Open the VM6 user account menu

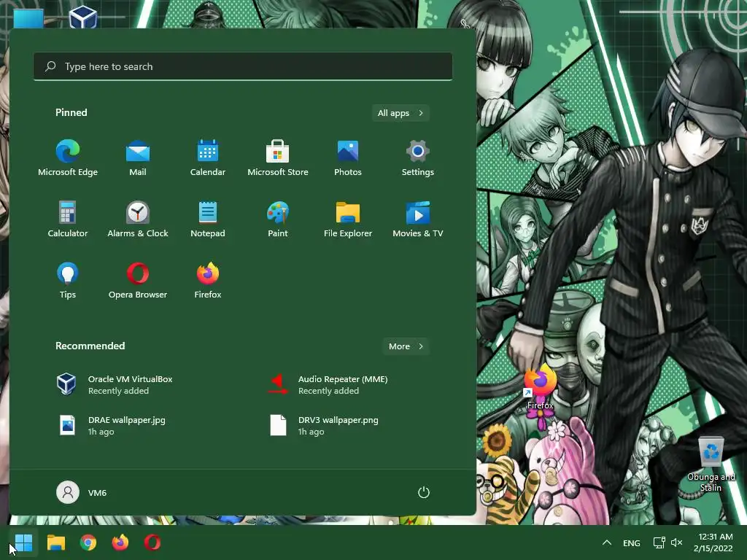click(x=82, y=492)
